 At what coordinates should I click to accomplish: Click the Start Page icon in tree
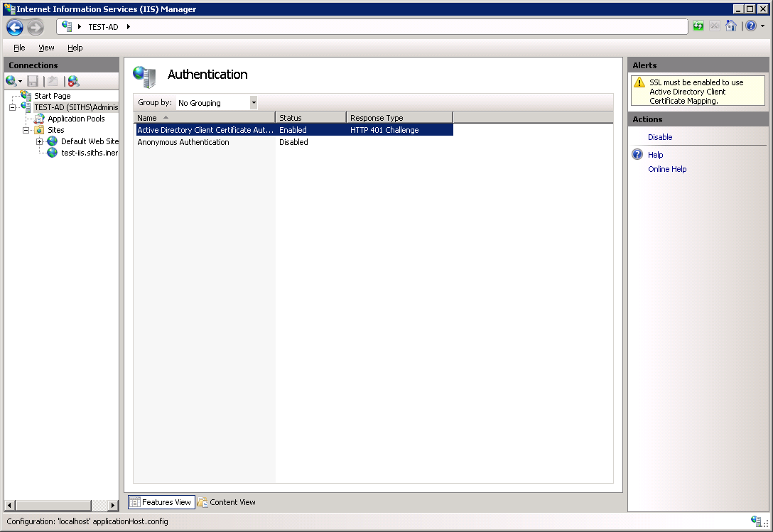tap(26, 96)
